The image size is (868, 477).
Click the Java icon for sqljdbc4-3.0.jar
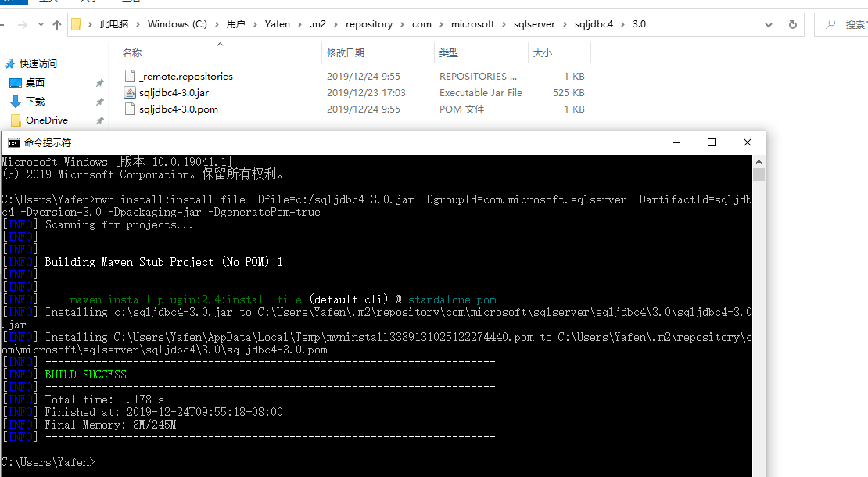(x=131, y=91)
